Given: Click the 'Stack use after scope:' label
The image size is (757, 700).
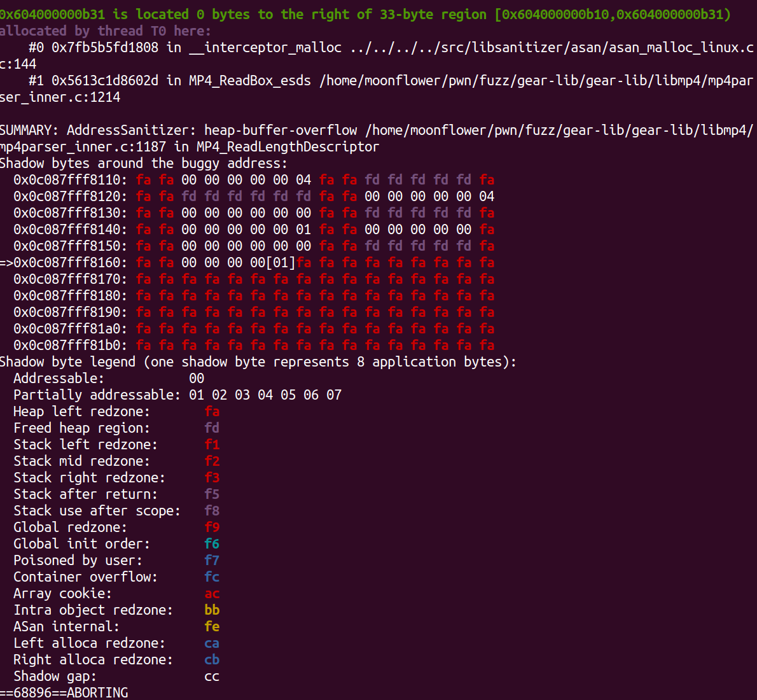Looking at the screenshot, I should pyautogui.click(x=97, y=511).
